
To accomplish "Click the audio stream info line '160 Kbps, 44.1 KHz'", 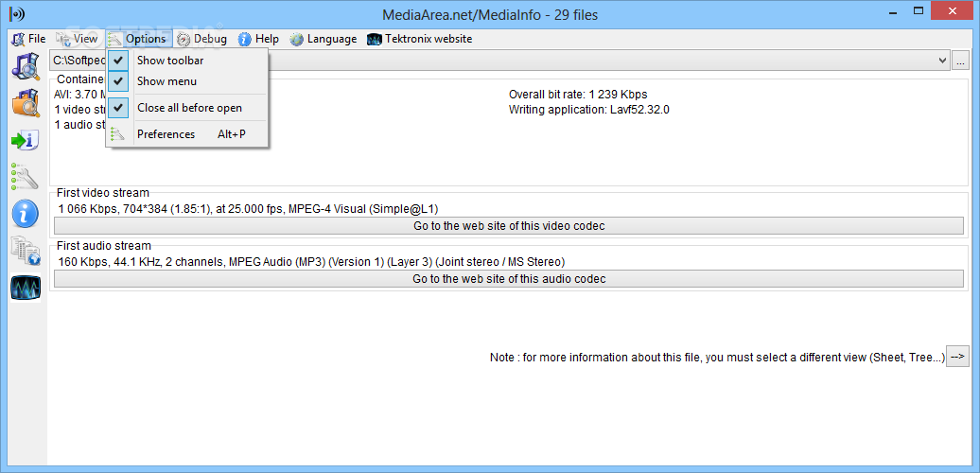I will (311, 261).
